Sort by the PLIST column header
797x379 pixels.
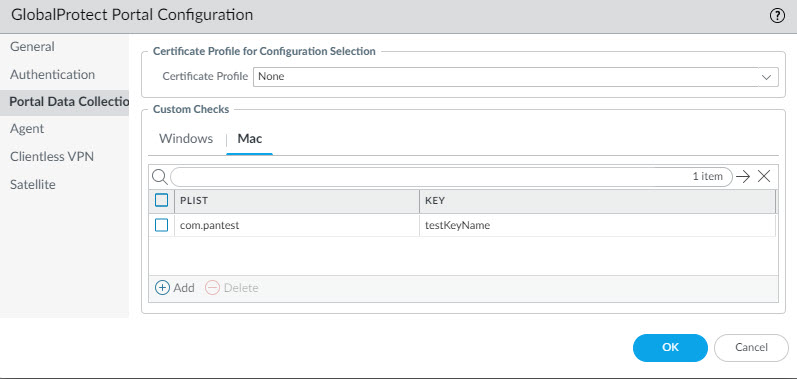coord(296,201)
